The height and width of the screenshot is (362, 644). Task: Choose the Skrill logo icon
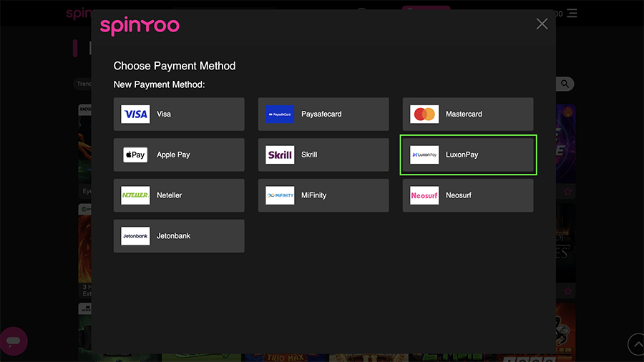pos(280,155)
